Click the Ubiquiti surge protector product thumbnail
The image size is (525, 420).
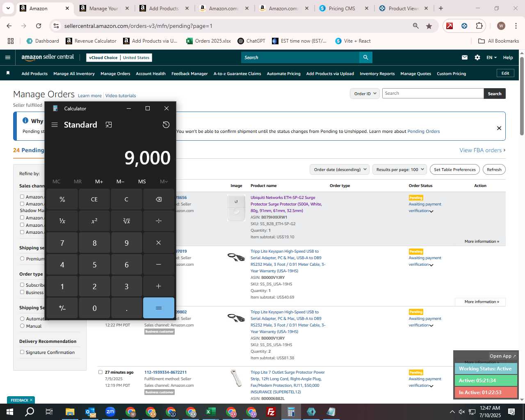coord(236,208)
